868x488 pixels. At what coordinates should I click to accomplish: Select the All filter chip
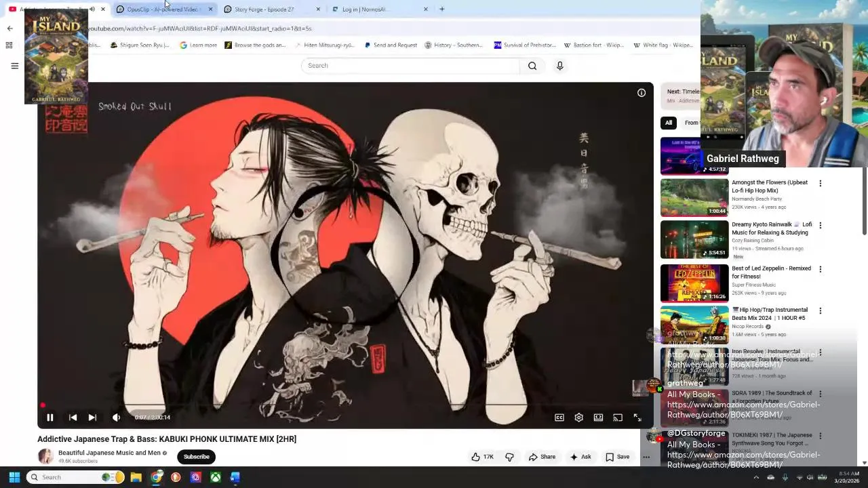(x=669, y=123)
